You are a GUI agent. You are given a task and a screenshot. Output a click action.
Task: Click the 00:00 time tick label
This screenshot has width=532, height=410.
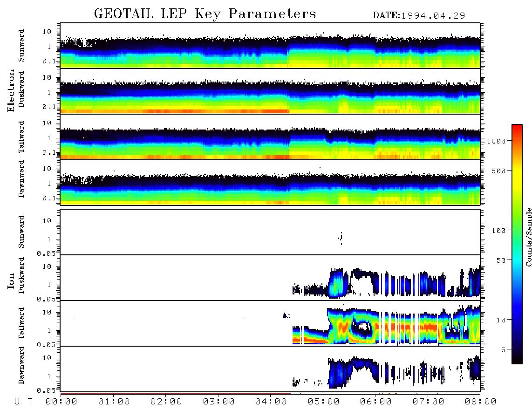61,402
